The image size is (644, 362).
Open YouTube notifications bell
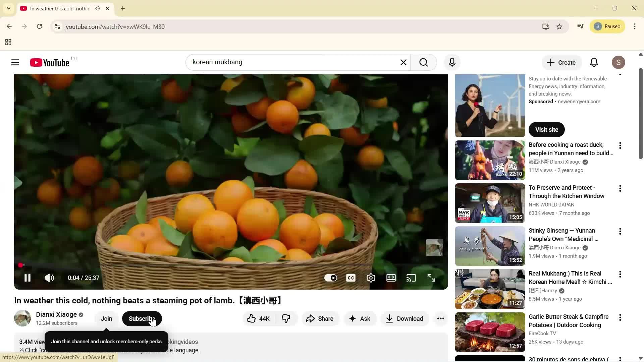(594, 62)
